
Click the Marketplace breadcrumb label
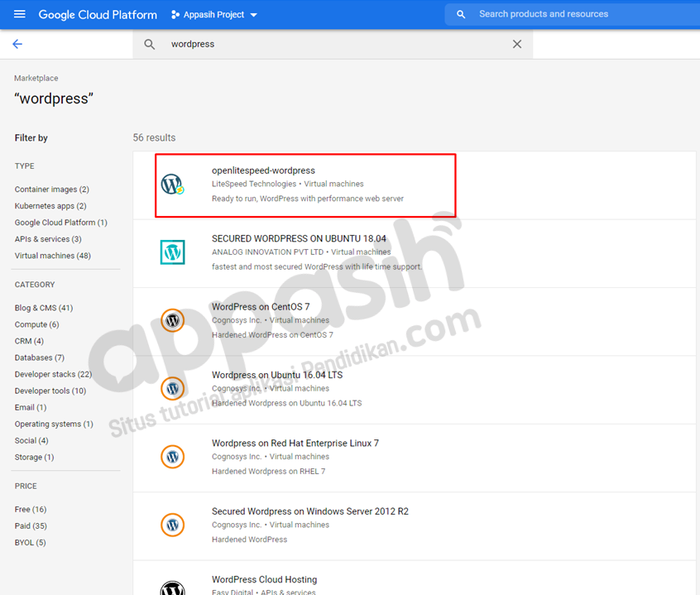[36, 78]
